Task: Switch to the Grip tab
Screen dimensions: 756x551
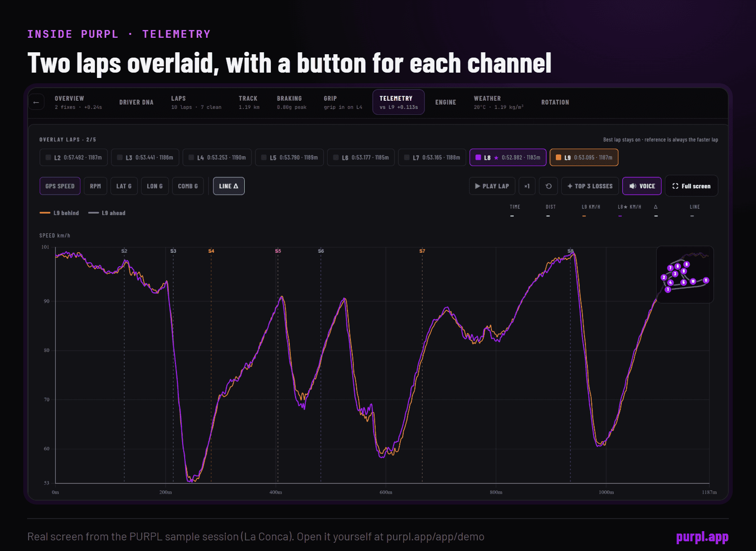Action: 343,102
